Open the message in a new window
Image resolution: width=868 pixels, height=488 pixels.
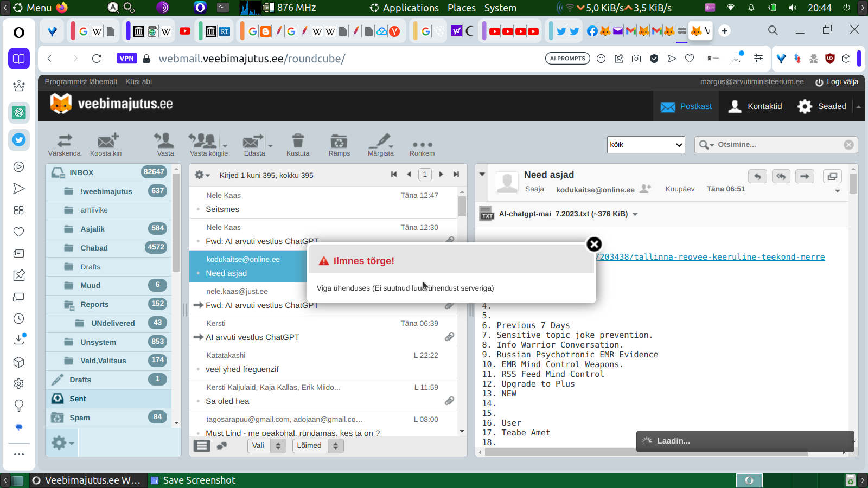[832, 176]
